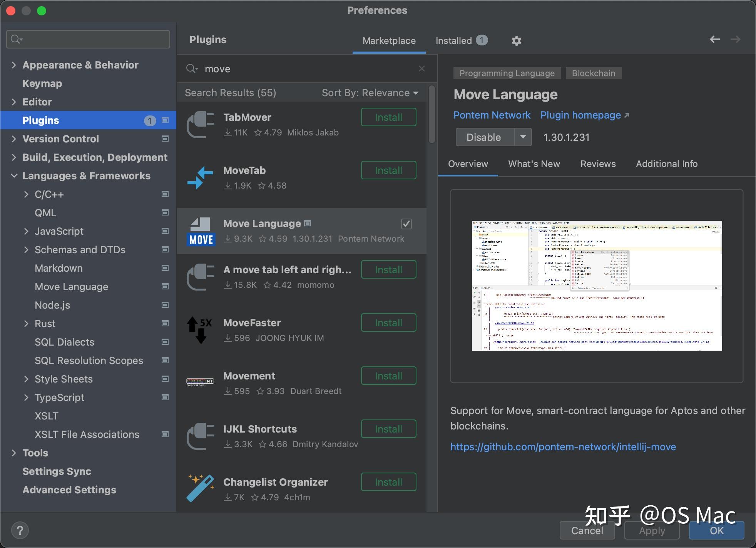Screen dimensions: 756x548
Task: Click the project-level icon beside Node.js
Action: [165, 305]
